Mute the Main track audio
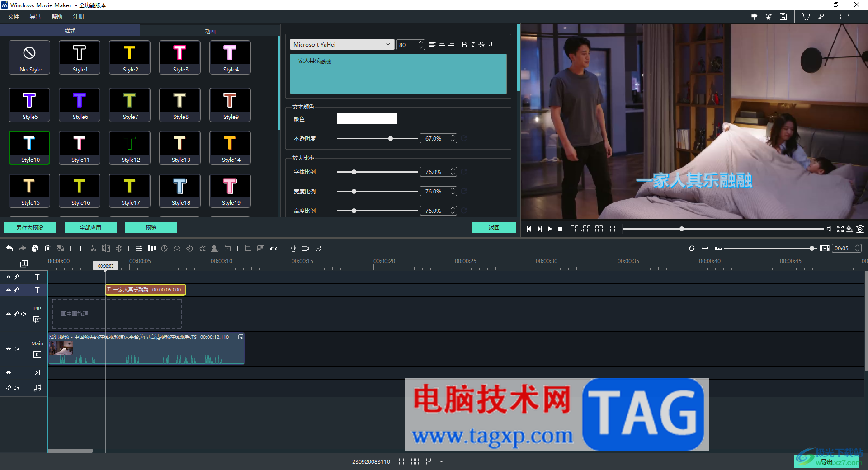The image size is (868, 470). click(x=16, y=349)
